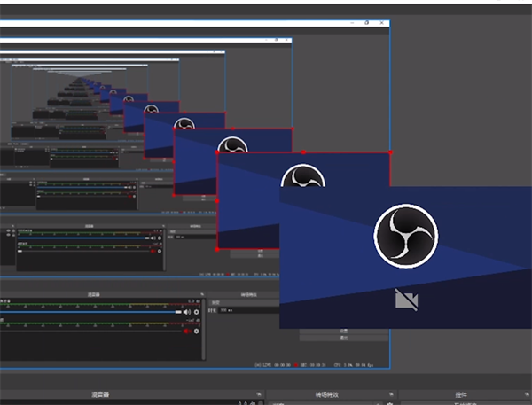Click the transition duration field in largest nested window
Image resolution: width=532 pixels, height=405 pixels.
pos(248,310)
